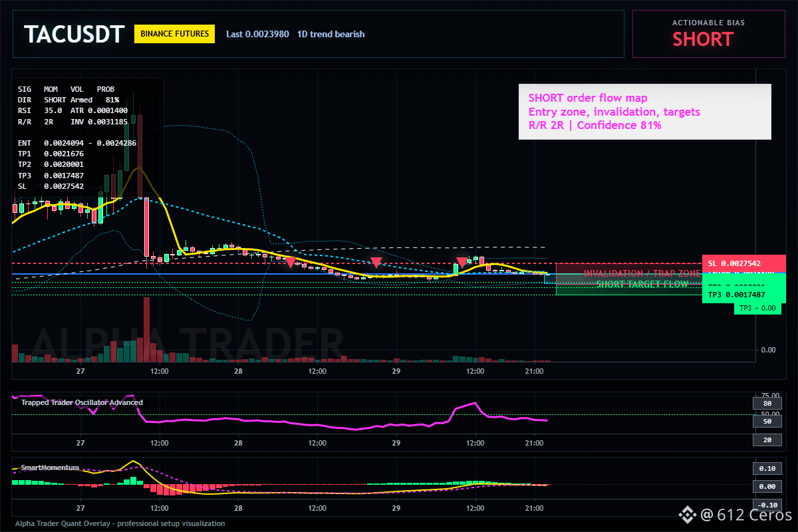Click the volume axis 0.00 label
Screen dimensions: 798x532
pyautogui.click(x=767, y=350)
